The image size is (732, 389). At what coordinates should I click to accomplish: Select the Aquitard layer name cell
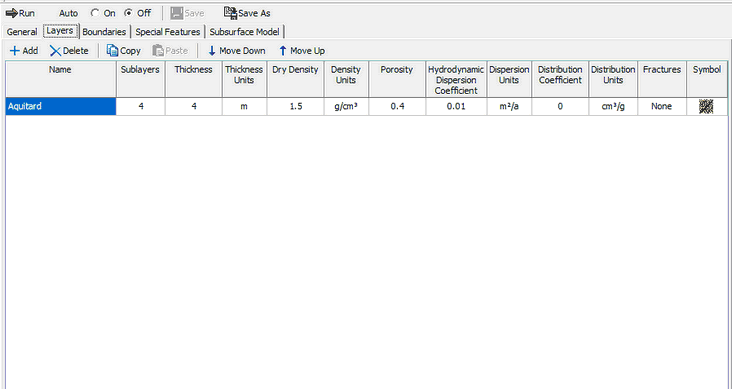[x=61, y=106]
